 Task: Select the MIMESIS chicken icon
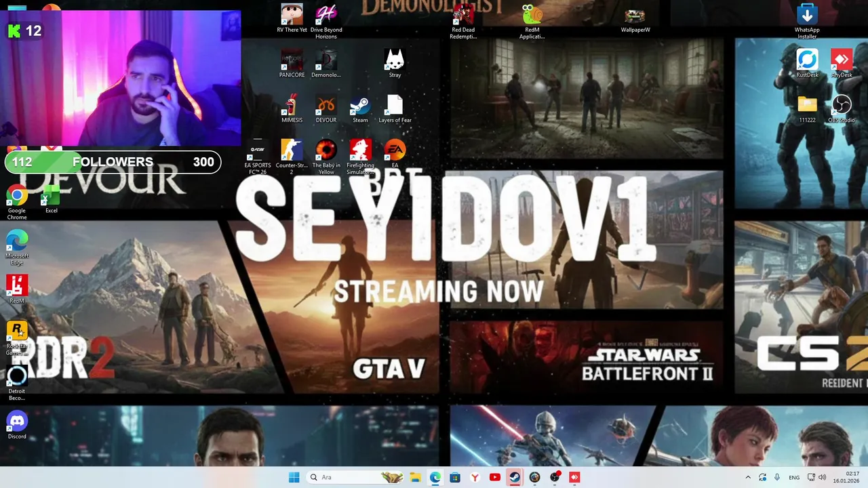[x=292, y=108]
